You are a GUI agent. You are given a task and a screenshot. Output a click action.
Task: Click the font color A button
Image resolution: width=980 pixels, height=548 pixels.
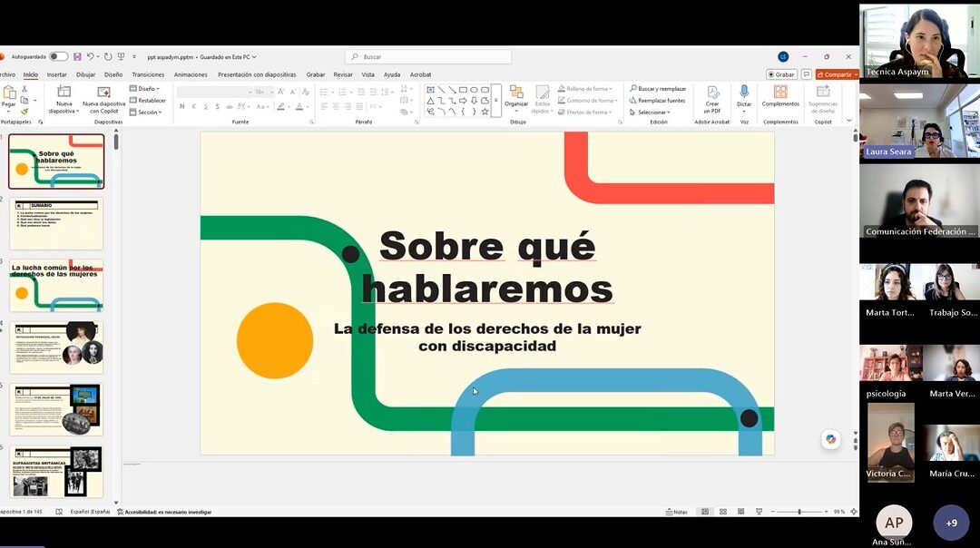(299, 107)
